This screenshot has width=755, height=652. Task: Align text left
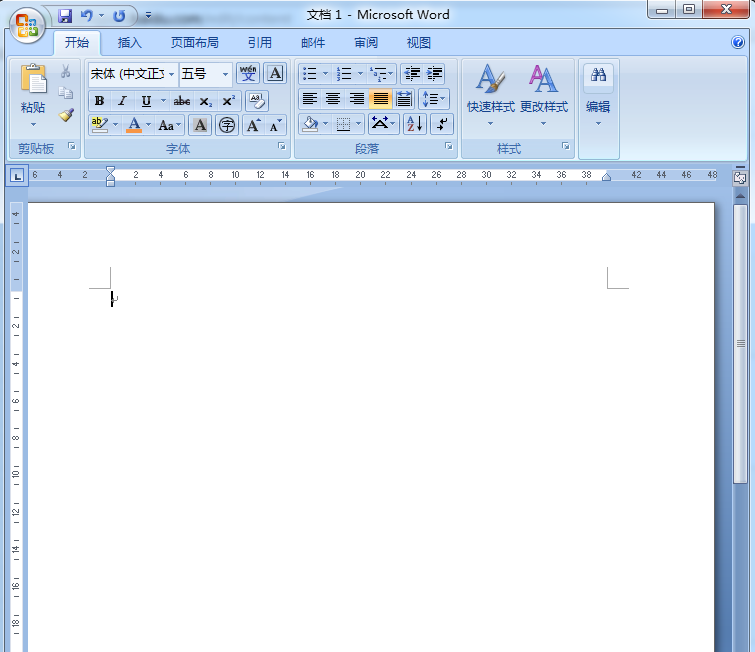pos(310,99)
